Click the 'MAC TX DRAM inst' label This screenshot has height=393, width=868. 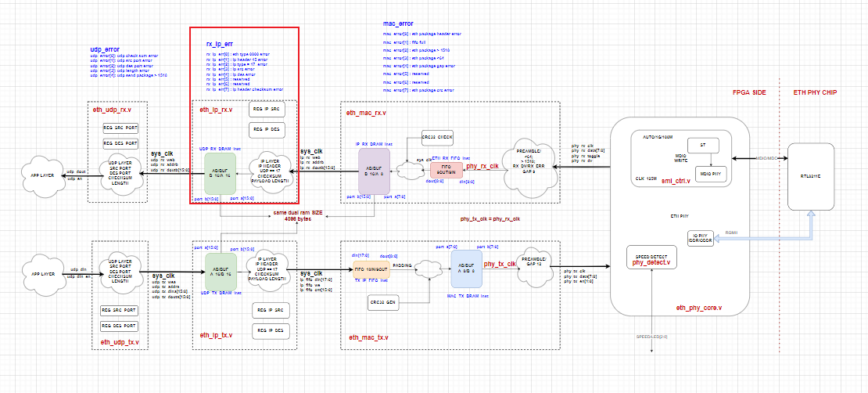point(467,296)
